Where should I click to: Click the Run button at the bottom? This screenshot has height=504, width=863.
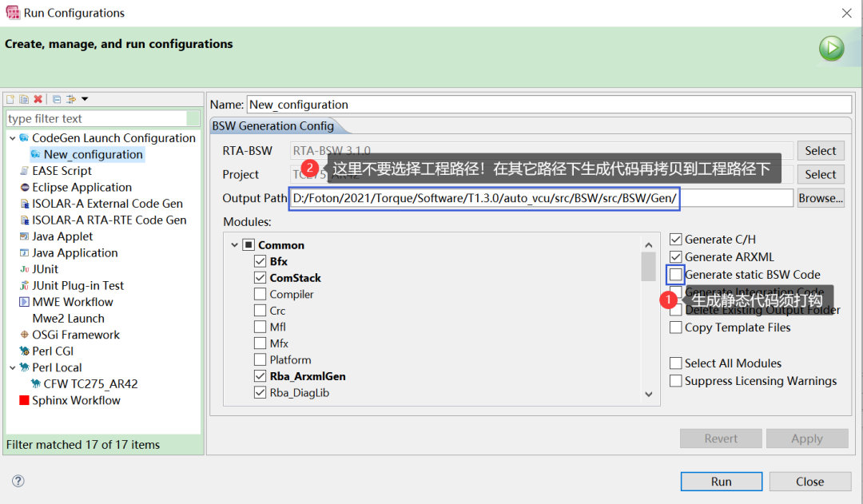point(721,482)
